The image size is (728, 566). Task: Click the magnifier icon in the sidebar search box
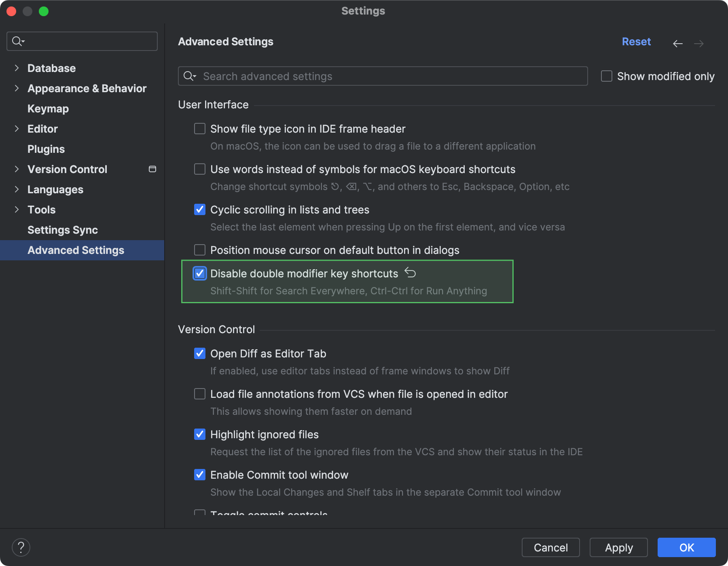point(17,41)
